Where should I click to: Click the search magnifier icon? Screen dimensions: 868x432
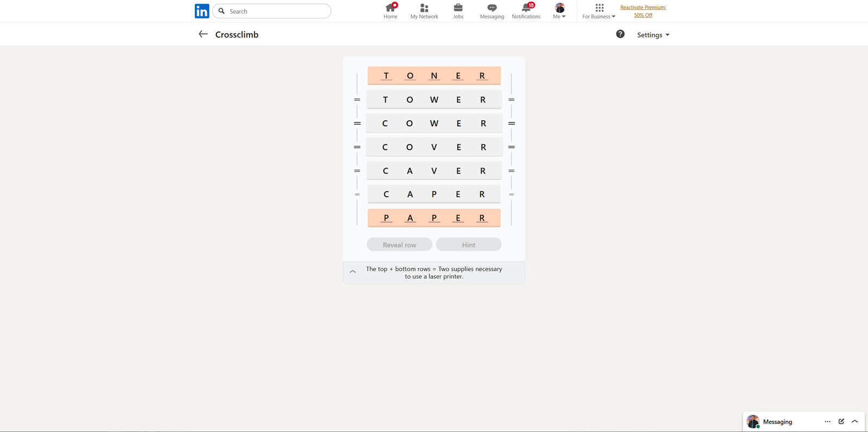[x=221, y=11]
